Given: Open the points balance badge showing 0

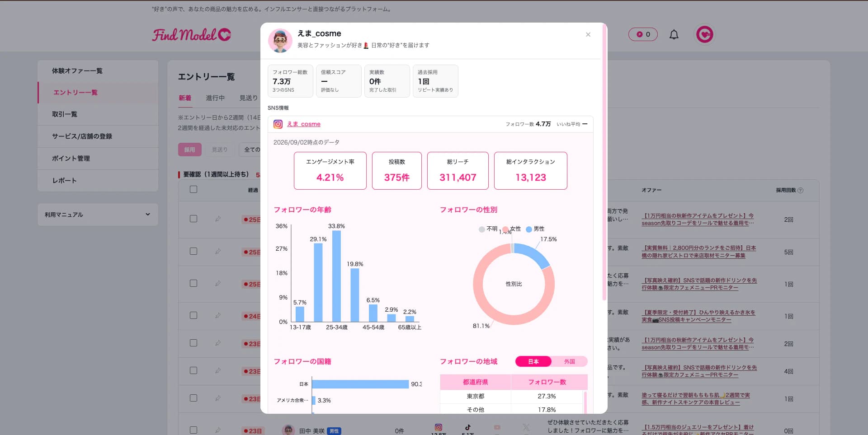Looking at the screenshot, I should coord(643,34).
